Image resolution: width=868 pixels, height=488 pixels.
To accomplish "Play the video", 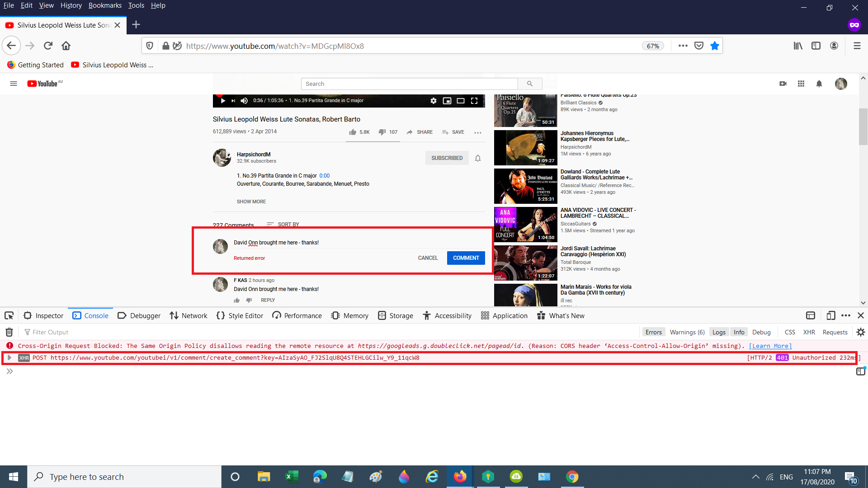I will (x=223, y=101).
